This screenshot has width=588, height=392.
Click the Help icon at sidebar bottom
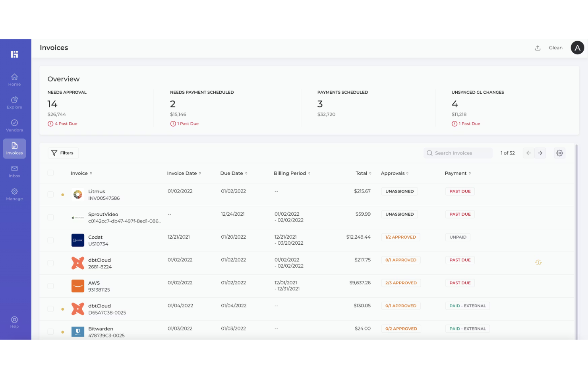coord(14,322)
